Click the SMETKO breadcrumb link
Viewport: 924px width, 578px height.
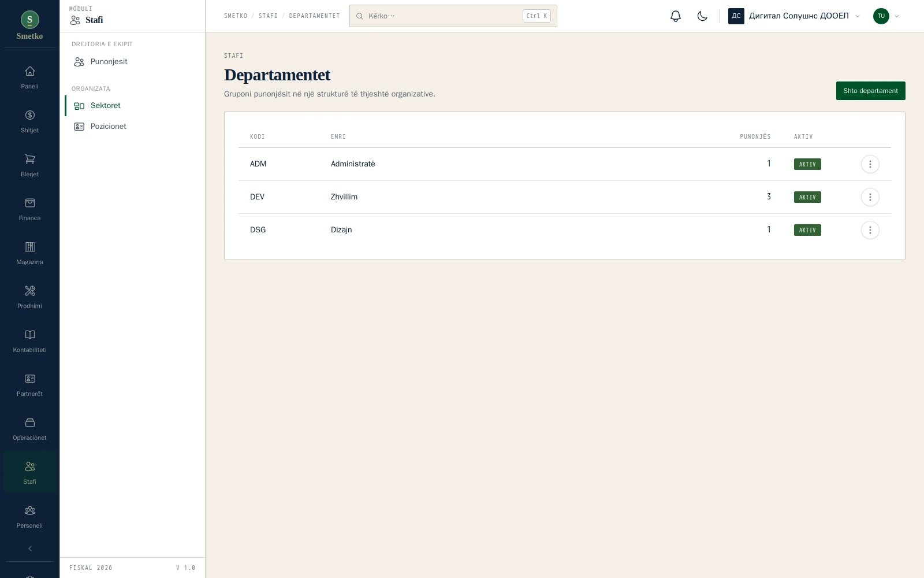coord(236,16)
